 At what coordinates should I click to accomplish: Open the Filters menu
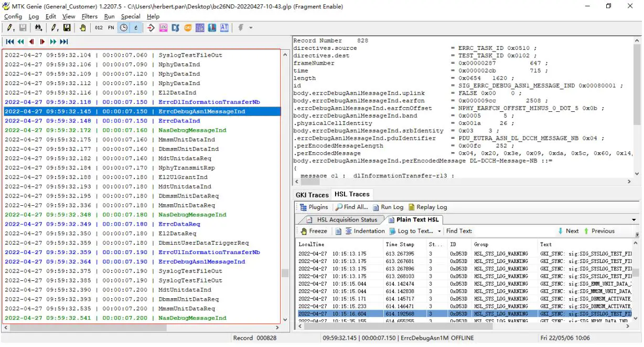(x=89, y=16)
